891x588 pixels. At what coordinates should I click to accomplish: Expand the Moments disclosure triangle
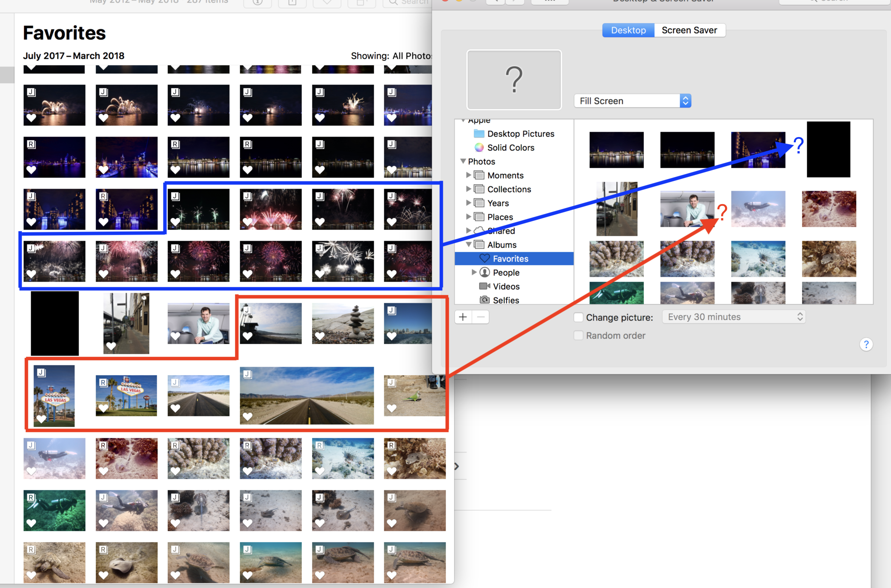468,175
